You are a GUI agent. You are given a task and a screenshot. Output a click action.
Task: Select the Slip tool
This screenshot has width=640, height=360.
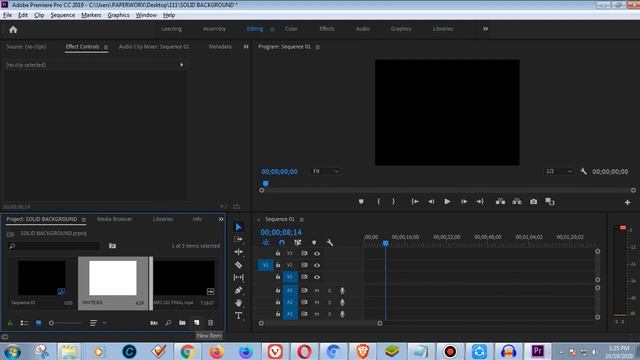coord(239,278)
